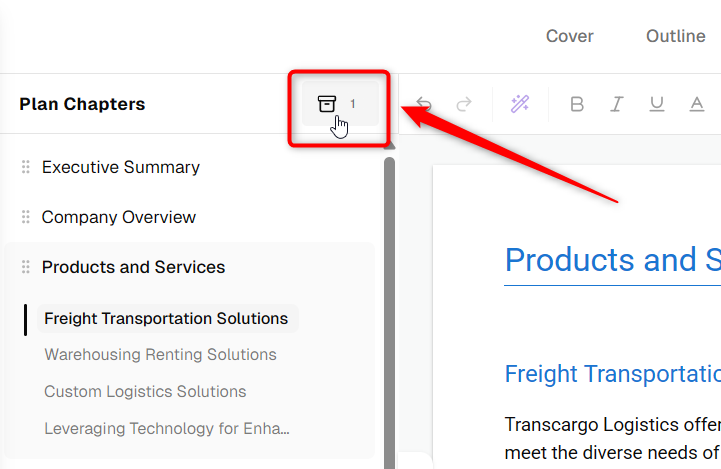Viewport: 721px width, 469px height.
Task: Select Freight Transportation Solutions subsection
Action: tap(166, 318)
